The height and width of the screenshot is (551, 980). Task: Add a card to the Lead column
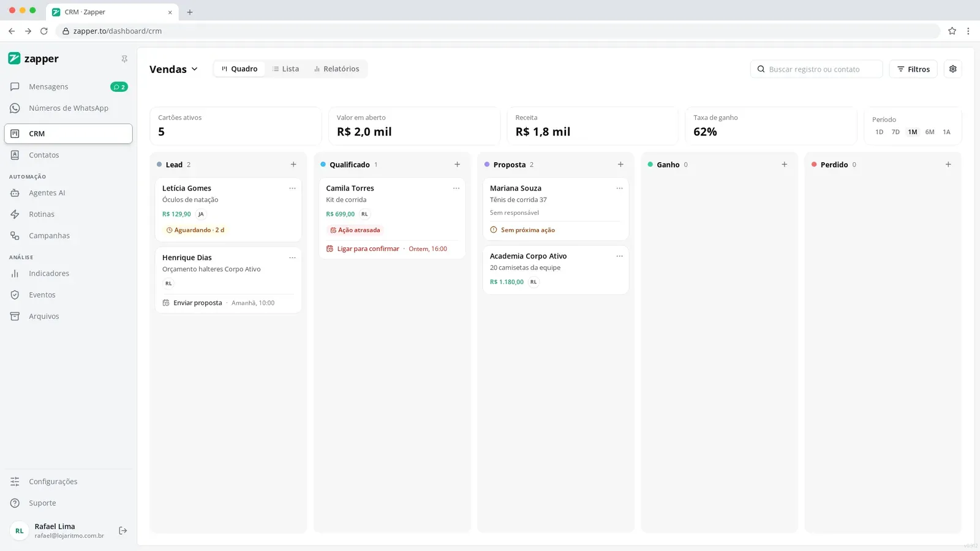click(x=293, y=165)
